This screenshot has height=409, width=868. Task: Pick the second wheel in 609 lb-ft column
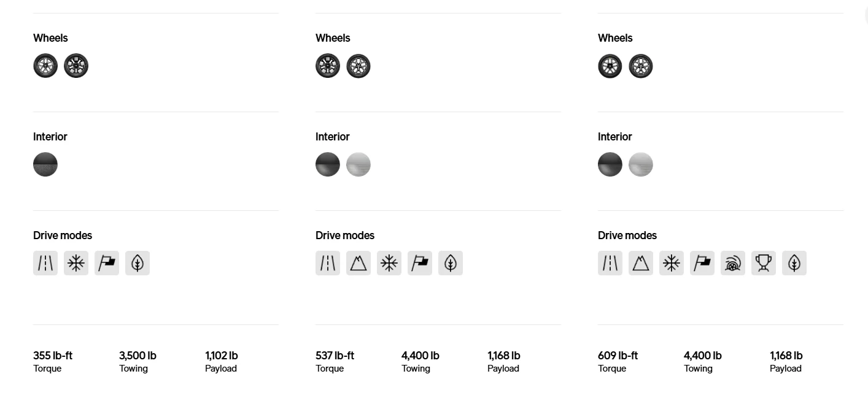pos(641,66)
